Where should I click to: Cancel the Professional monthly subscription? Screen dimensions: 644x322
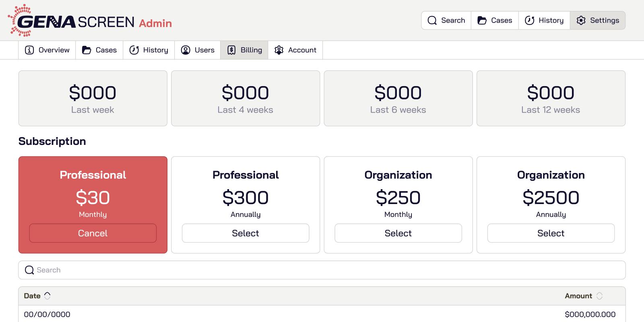click(x=93, y=233)
